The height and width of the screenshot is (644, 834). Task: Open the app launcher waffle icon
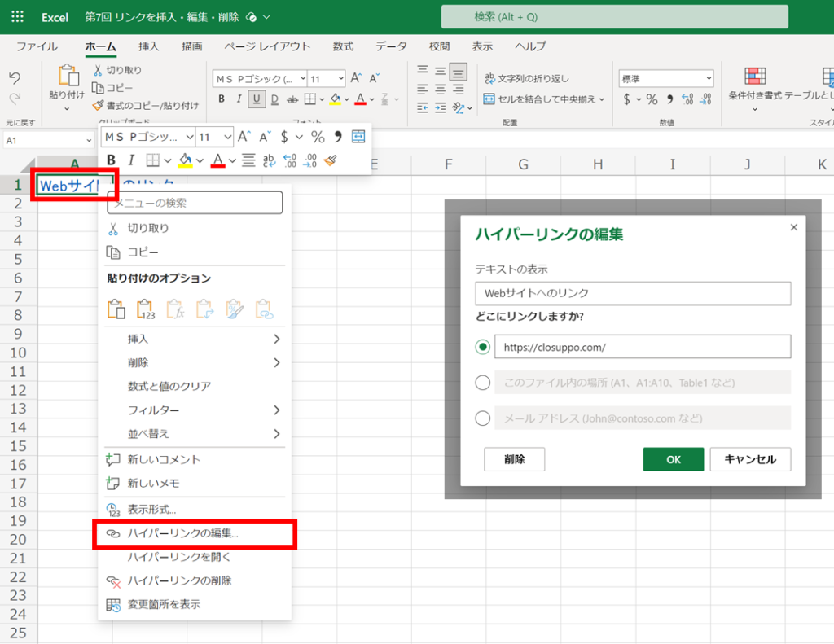[17, 16]
